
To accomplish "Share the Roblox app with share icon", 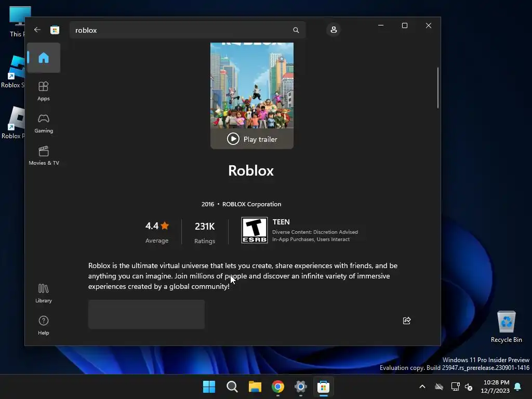I will click(x=407, y=321).
